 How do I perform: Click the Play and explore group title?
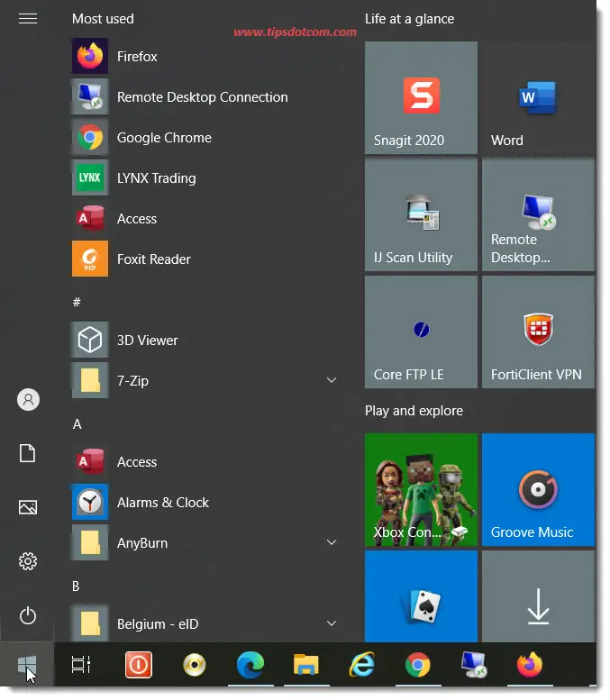click(414, 411)
